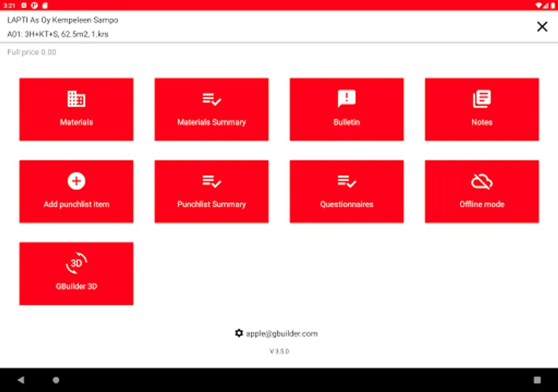Click the Full price 0.00 label
Viewport: 558px width, 392px height.
coord(32,52)
